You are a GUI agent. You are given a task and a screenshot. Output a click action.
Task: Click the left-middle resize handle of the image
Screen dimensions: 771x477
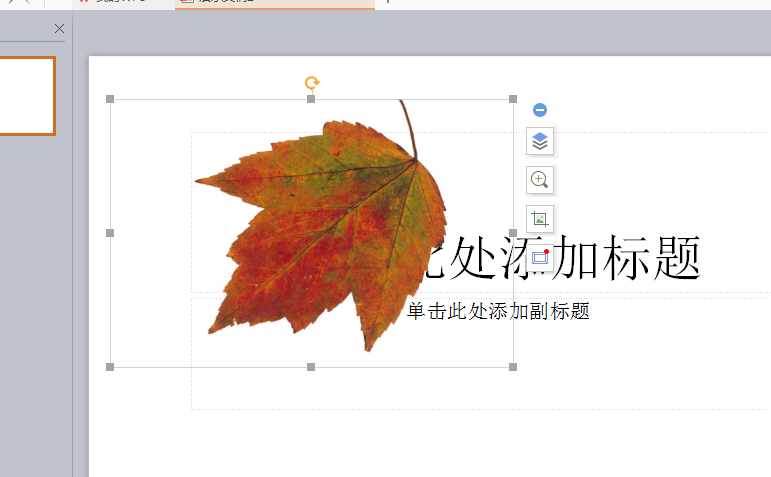pyautogui.click(x=110, y=233)
